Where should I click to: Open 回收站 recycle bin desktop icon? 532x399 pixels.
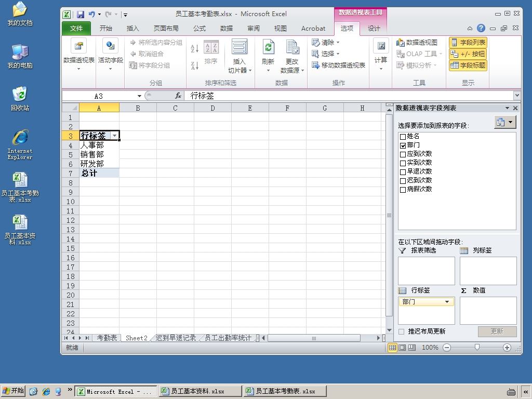[x=20, y=98]
